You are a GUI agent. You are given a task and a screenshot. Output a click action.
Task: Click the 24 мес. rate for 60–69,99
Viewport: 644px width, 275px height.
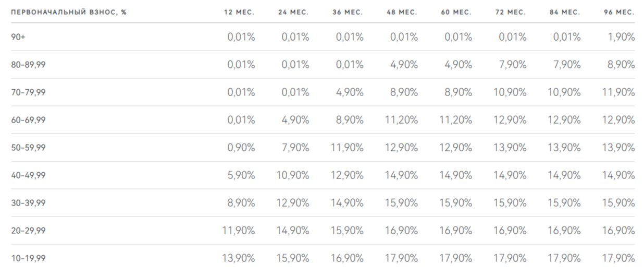295,120
